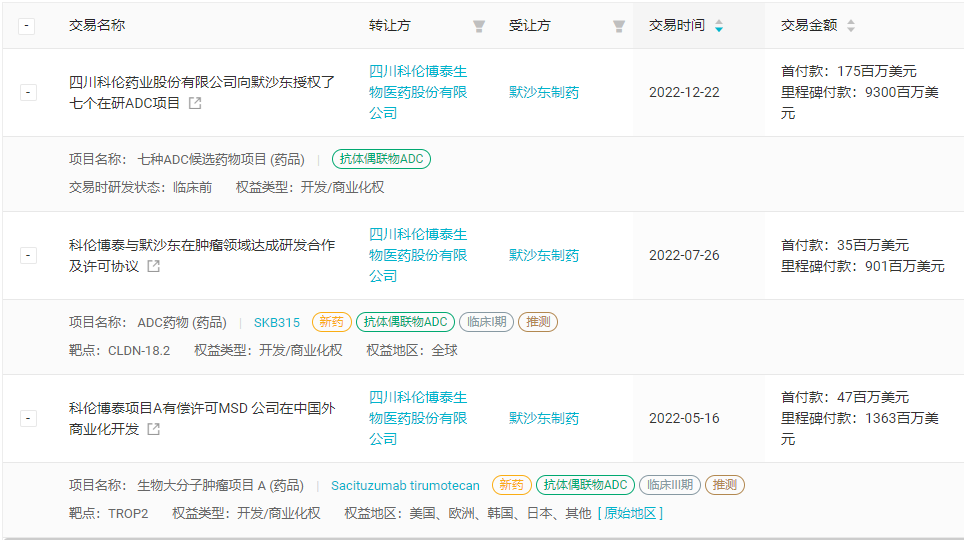Screen dimensions: 964x540
Task: Open deal titled 科伦博泰项目A有偿许可MSD
Action: point(202,418)
